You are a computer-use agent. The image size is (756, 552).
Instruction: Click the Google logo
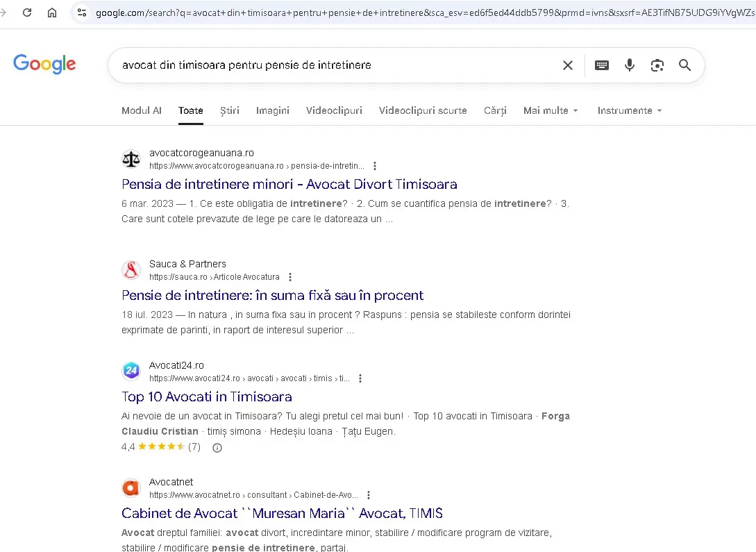(44, 64)
